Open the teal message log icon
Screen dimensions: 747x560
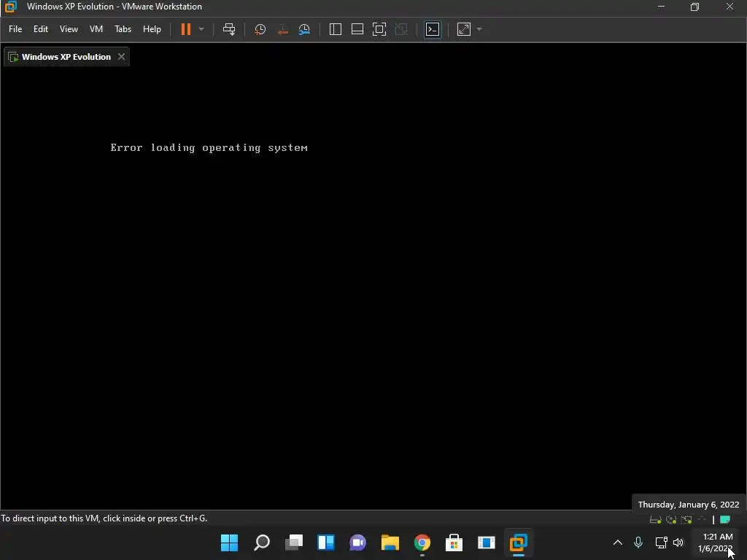(725, 519)
